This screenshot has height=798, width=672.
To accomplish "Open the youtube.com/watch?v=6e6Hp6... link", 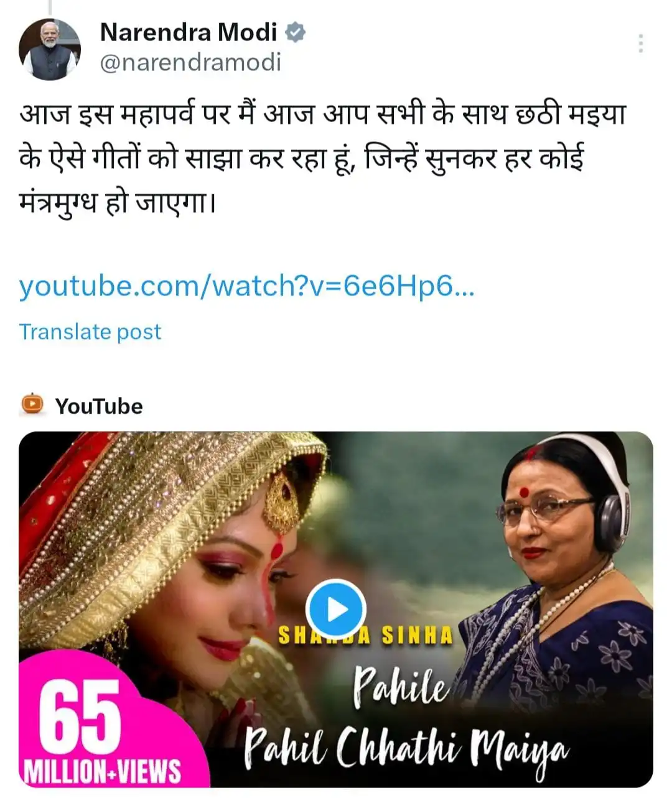I will [x=246, y=286].
